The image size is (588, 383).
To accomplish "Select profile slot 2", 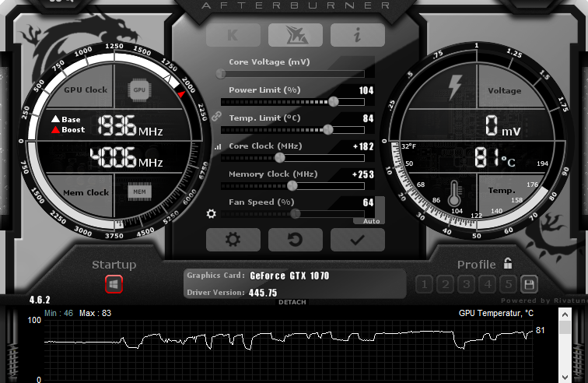I will 445,284.
